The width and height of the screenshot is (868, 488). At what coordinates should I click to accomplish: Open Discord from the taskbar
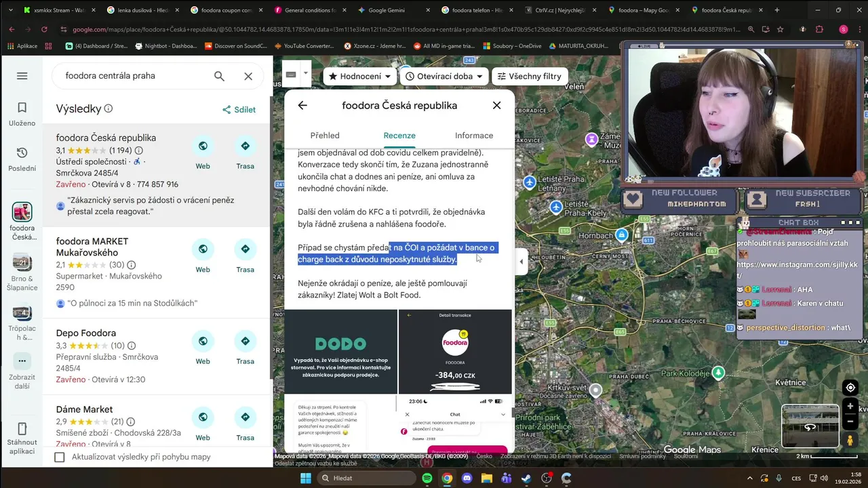467,478
